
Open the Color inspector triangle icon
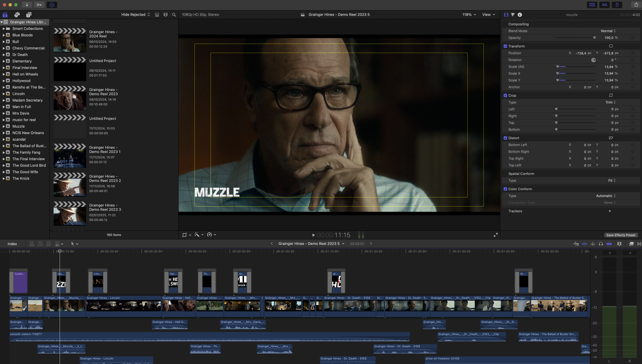click(x=513, y=15)
